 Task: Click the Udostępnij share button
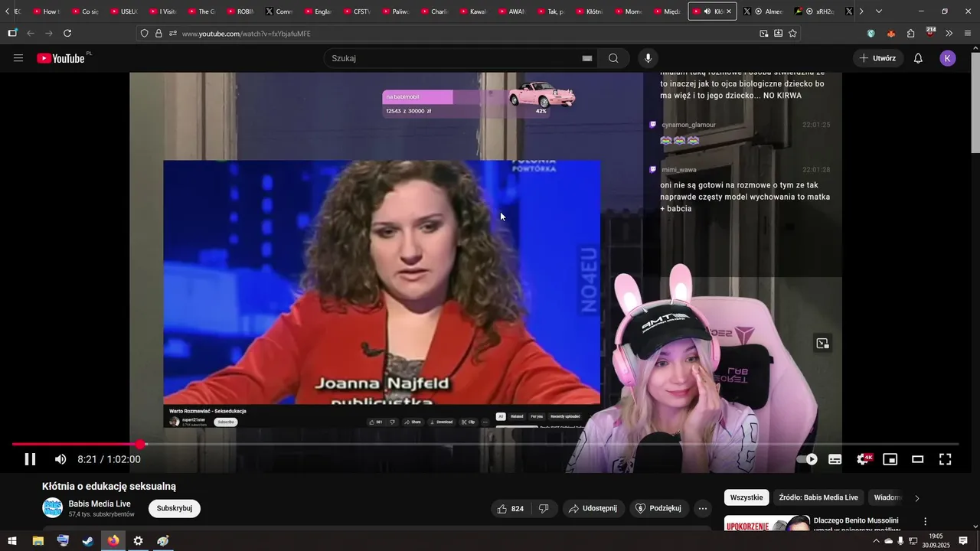pos(593,508)
